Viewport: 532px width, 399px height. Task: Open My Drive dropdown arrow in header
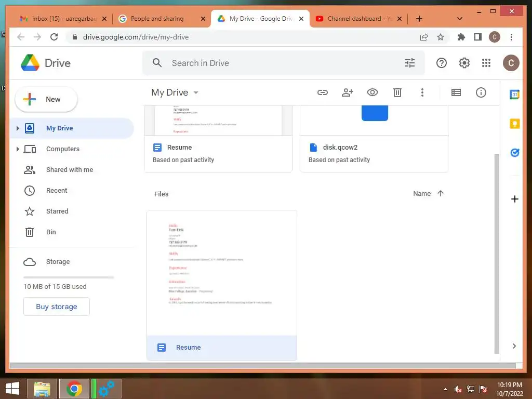[x=196, y=92]
